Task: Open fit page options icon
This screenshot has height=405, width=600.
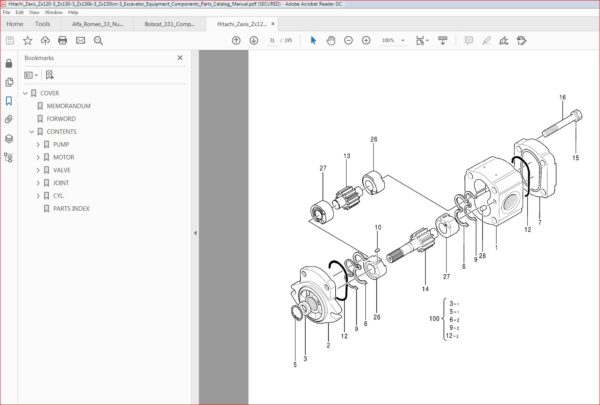Action: [422, 40]
